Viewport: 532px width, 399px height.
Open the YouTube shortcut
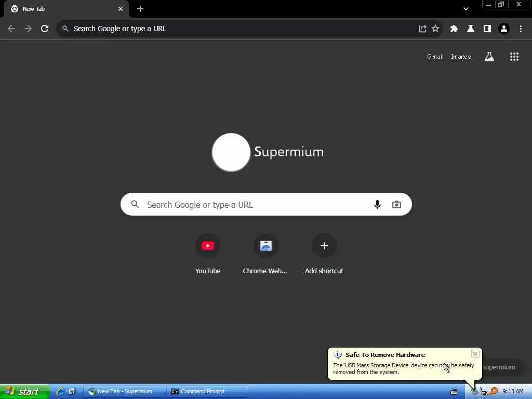(x=208, y=254)
